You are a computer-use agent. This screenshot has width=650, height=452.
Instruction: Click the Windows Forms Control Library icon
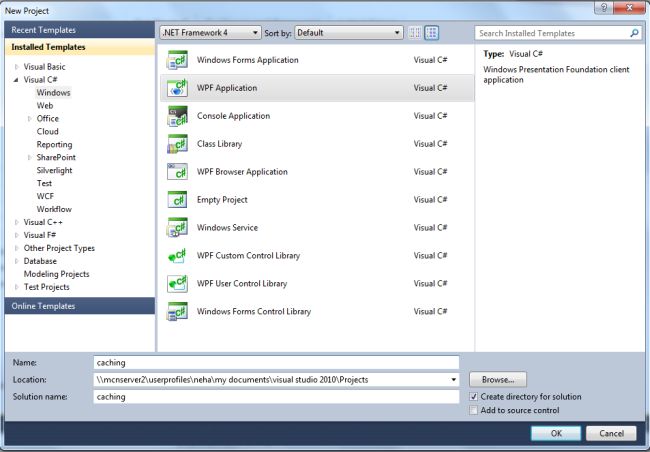(x=177, y=311)
